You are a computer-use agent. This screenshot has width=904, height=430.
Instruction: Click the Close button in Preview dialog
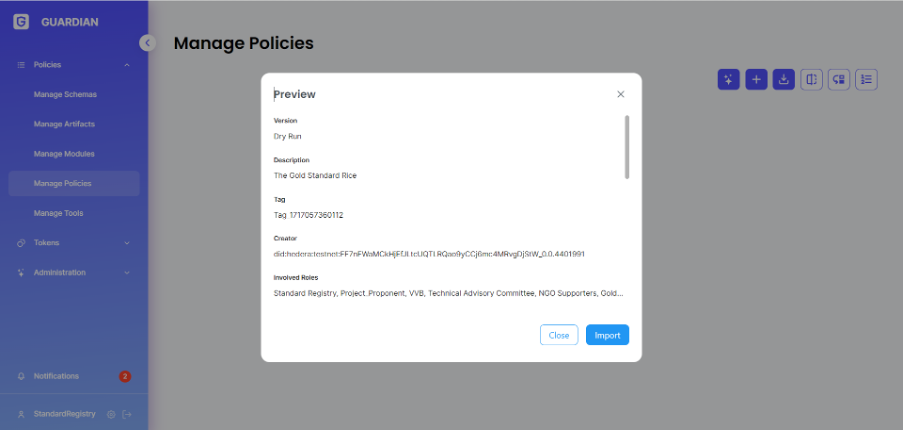tap(559, 335)
